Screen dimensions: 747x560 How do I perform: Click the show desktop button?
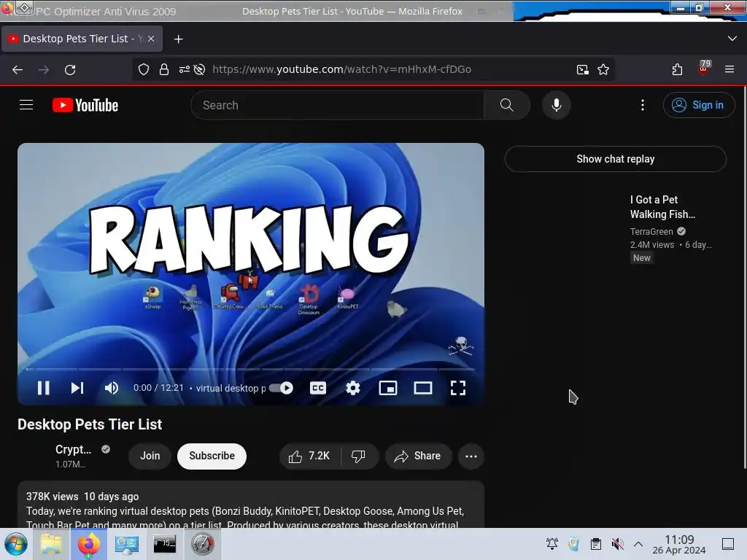click(x=728, y=544)
